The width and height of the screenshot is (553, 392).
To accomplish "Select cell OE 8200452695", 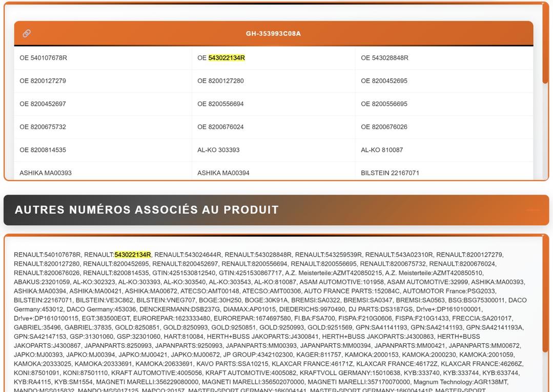I will coord(444,81).
